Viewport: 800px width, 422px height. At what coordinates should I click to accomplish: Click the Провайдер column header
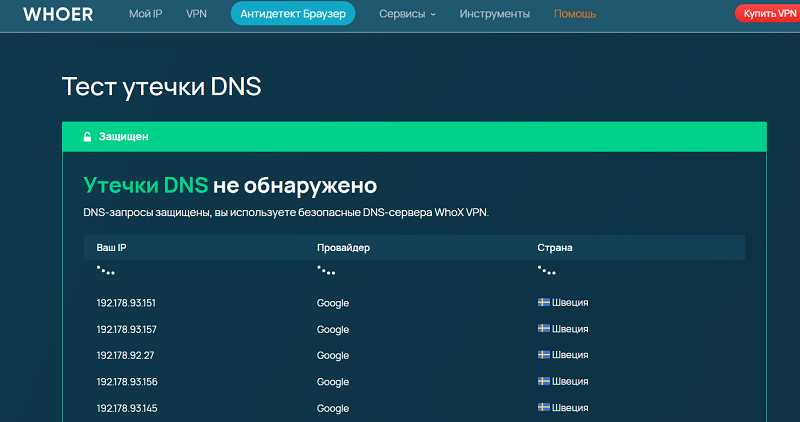[x=343, y=247]
